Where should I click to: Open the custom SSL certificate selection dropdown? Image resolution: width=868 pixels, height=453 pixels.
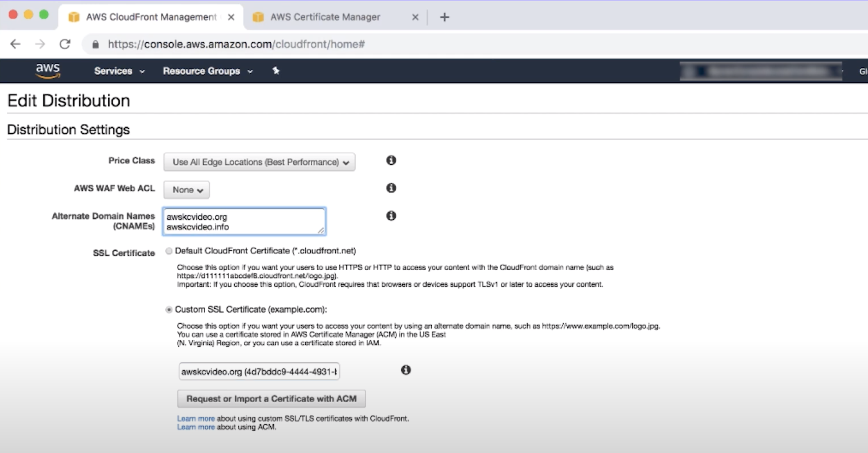(x=259, y=371)
